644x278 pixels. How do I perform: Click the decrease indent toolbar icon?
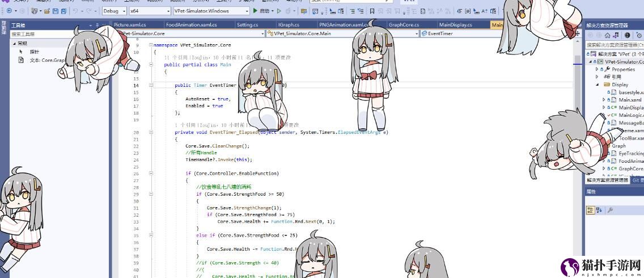(460, 11)
